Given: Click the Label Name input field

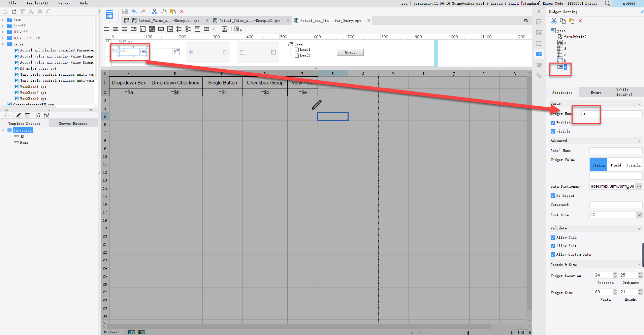Looking at the screenshot, I should (616, 151).
